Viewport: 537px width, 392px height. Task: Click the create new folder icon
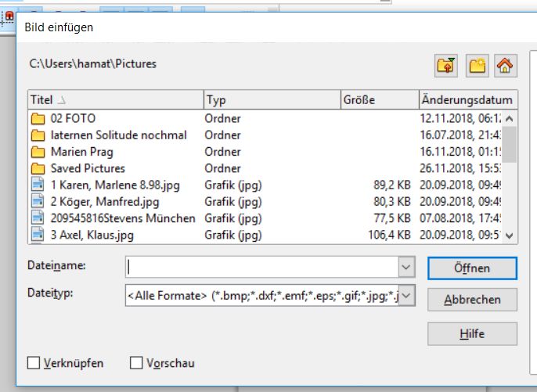coord(477,66)
